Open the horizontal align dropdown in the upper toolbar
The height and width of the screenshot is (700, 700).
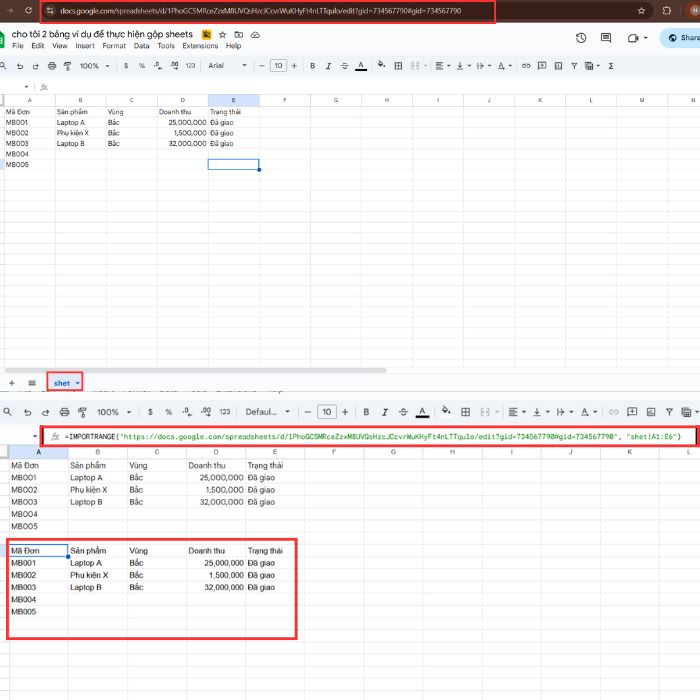tap(442, 66)
